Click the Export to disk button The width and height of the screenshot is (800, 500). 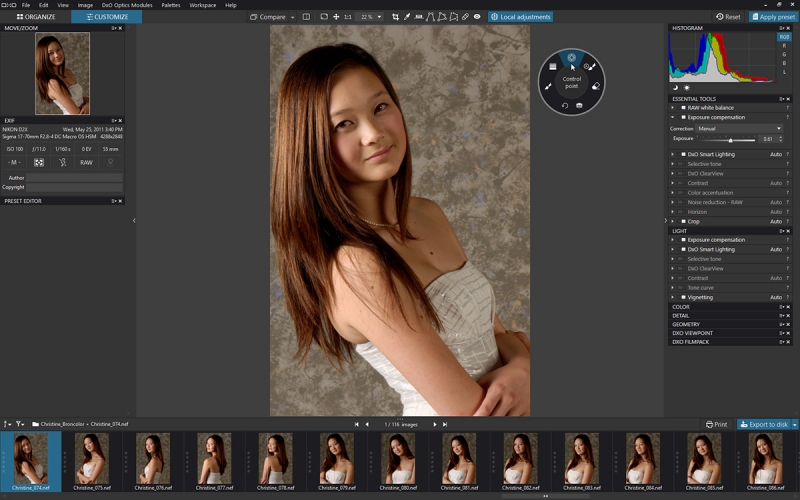(764, 424)
